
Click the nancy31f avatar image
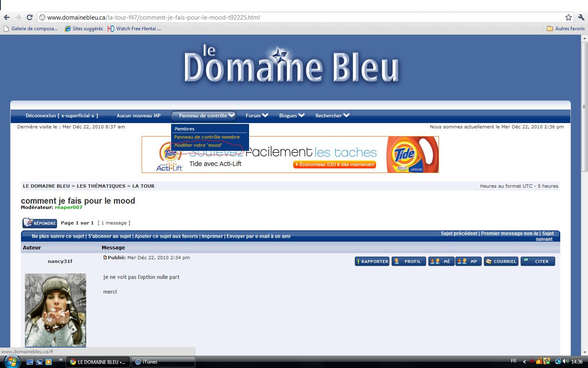[x=55, y=310]
